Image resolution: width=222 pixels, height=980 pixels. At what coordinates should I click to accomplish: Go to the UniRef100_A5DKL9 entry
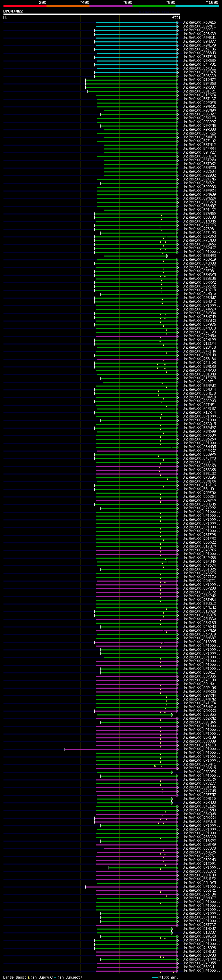coord(199,259)
